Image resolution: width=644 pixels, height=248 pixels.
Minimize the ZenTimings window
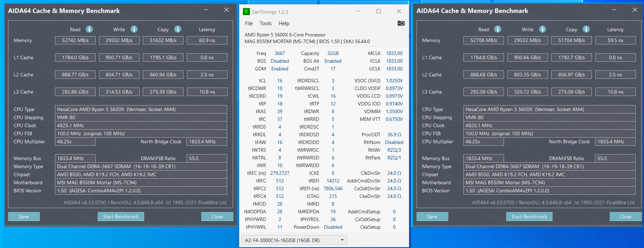pos(358,11)
